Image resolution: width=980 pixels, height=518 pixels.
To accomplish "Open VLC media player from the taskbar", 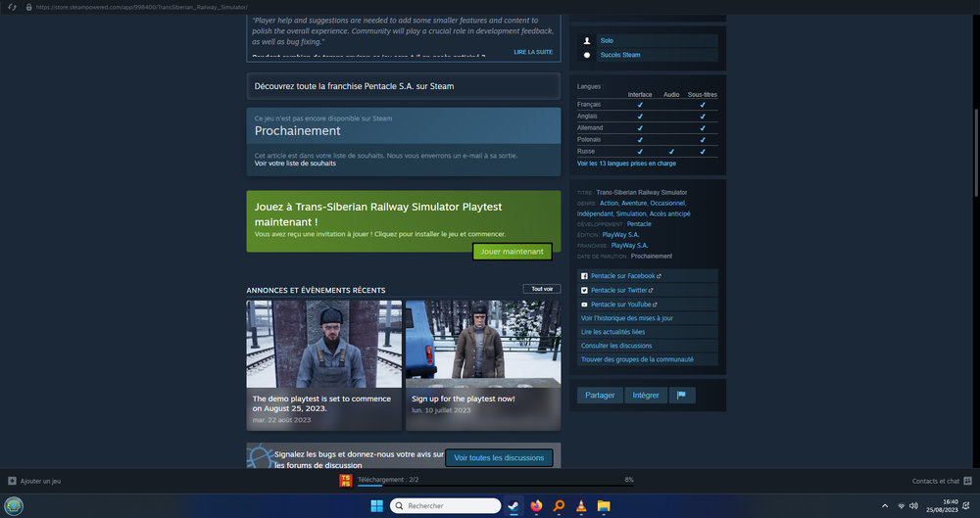I will 581,505.
